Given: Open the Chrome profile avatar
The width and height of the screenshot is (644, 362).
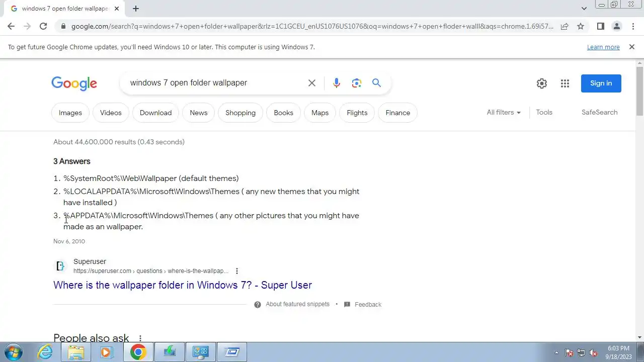Looking at the screenshot, I should (x=616, y=26).
